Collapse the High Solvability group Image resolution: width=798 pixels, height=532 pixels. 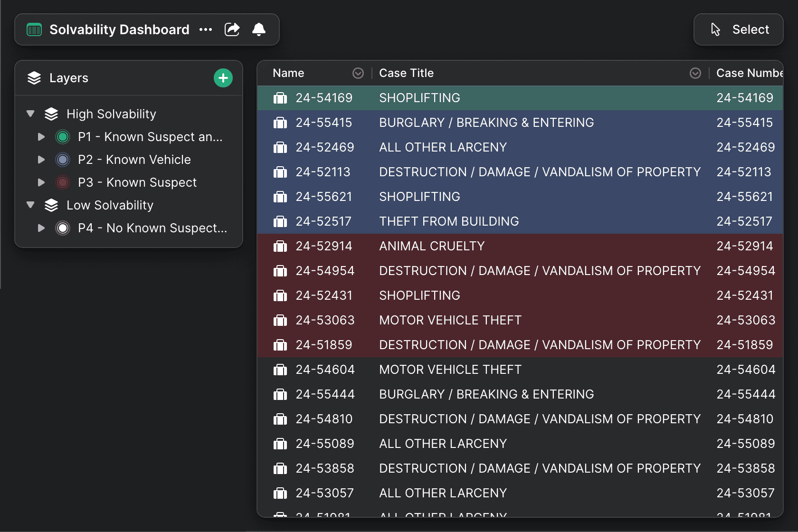tap(31, 114)
